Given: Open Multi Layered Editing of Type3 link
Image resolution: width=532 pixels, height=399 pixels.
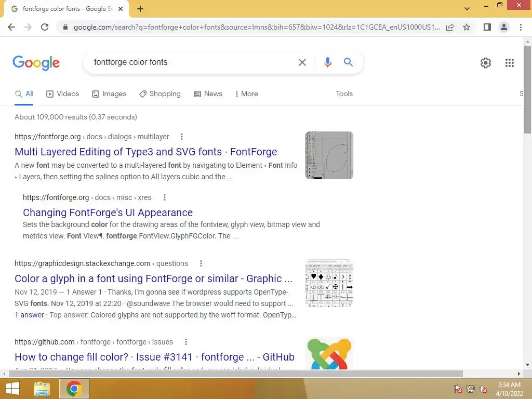Looking at the screenshot, I should (x=146, y=152).
